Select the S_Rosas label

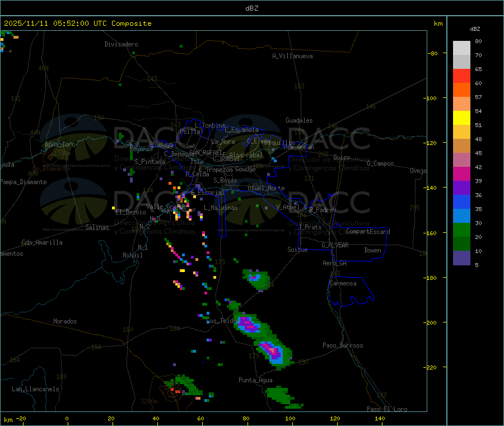(225, 180)
